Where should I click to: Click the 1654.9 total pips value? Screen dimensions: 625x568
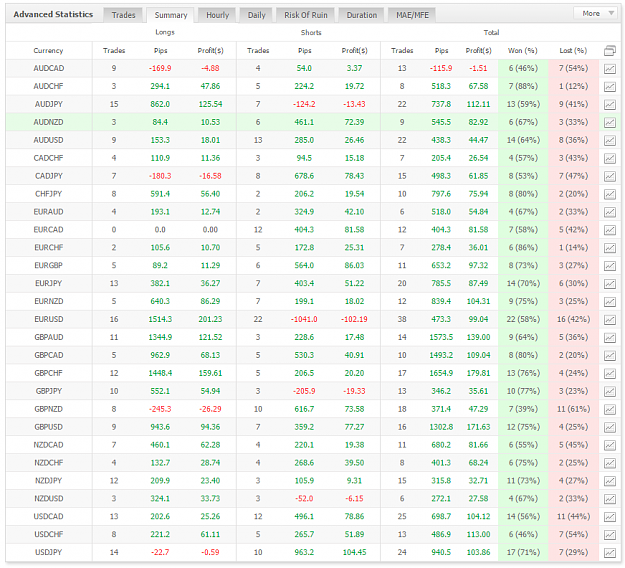(441, 373)
